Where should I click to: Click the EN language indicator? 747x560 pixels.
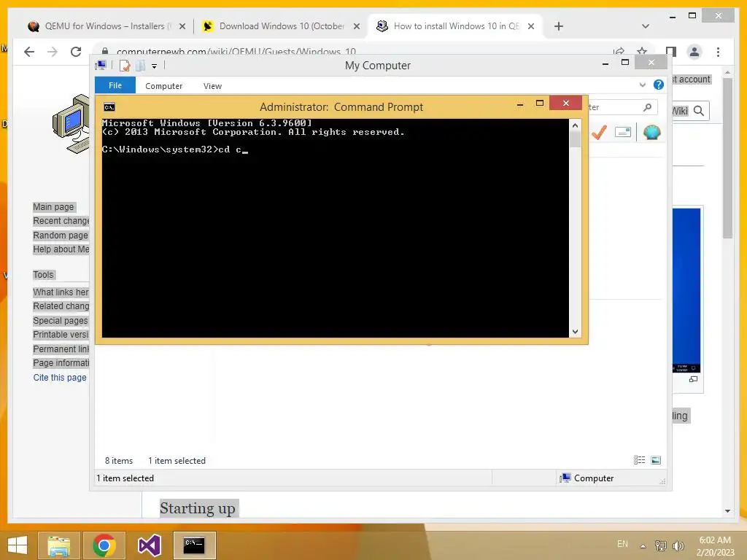pos(622,544)
